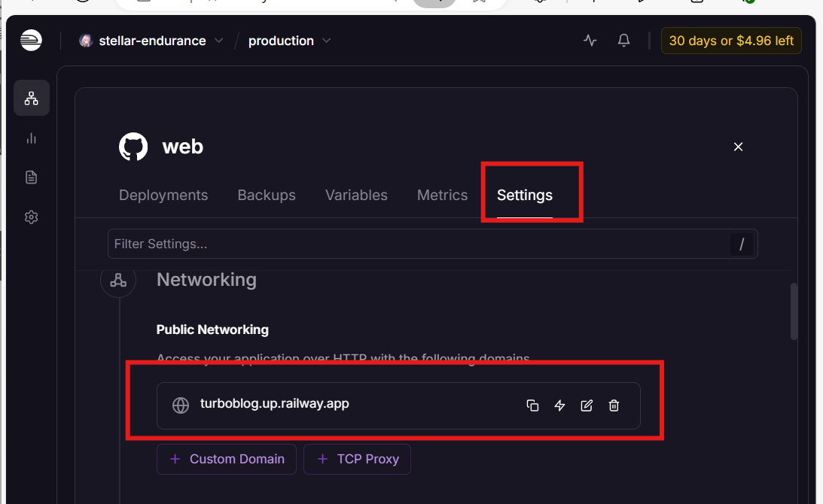Delete the turboblog.up.railway.app domain
Screen dimensions: 823x504
[x=614, y=405]
